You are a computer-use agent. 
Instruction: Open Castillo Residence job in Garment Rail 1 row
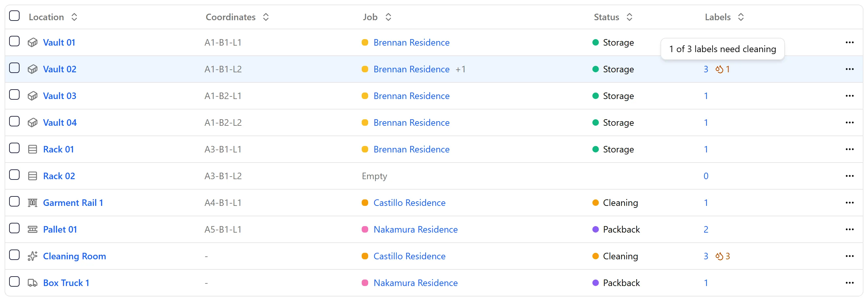410,203
